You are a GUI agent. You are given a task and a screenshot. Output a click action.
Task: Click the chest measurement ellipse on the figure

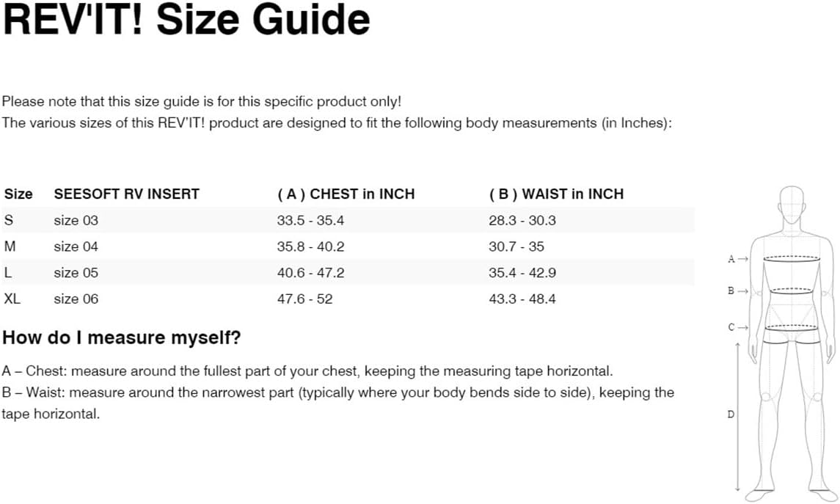pos(791,258)
